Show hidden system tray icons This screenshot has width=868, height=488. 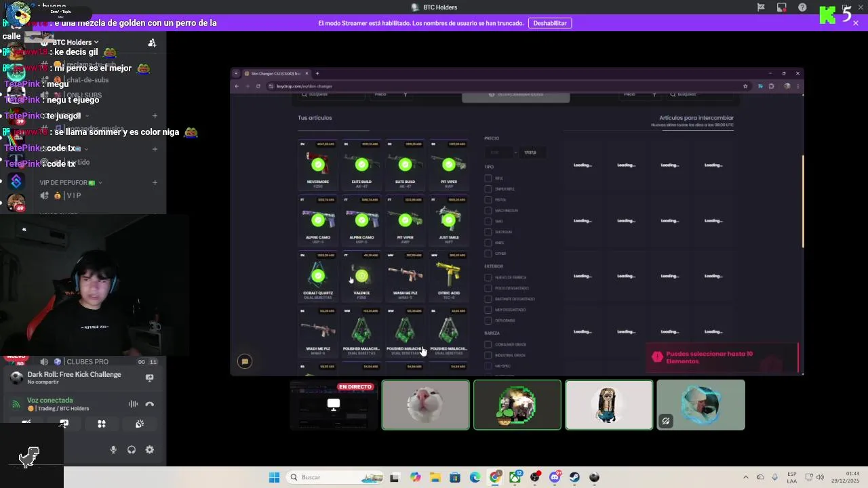[746, 477]
